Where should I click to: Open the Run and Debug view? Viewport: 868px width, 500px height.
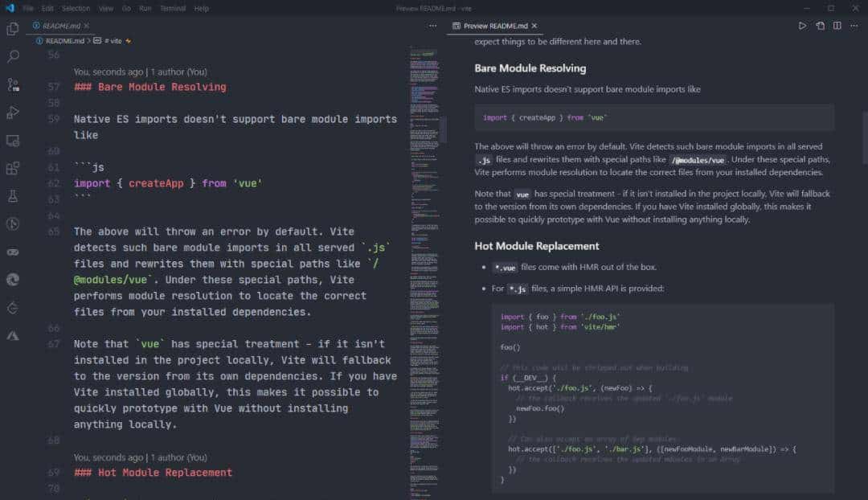tap(12, 112)
